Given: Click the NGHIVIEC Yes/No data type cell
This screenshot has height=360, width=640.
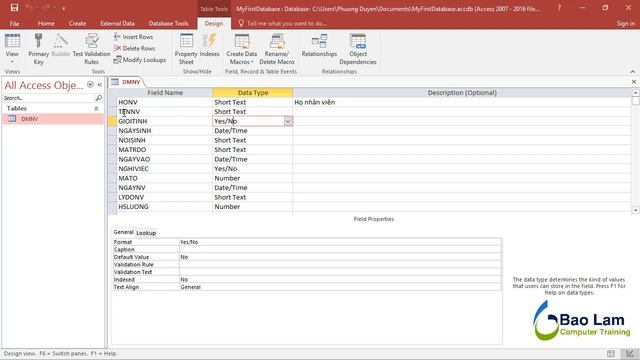Looking at the screenshot, I should click(252, 169).
